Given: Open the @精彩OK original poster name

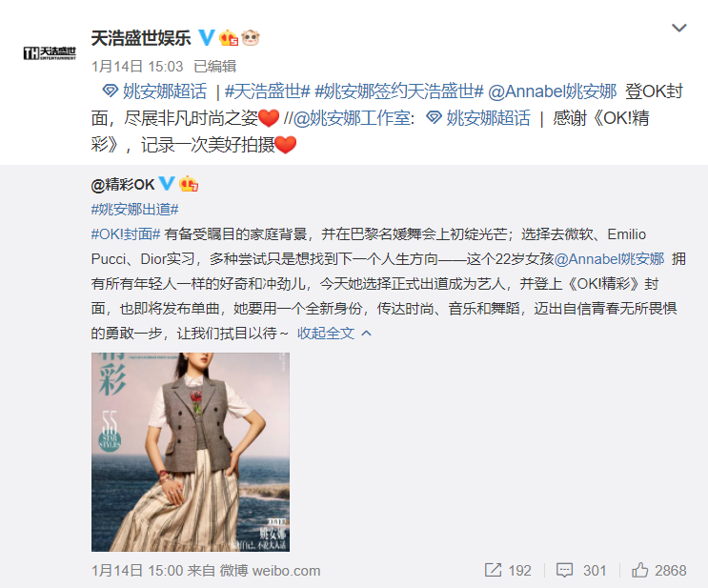Looking at the screenshot, I should click(123, 184).
